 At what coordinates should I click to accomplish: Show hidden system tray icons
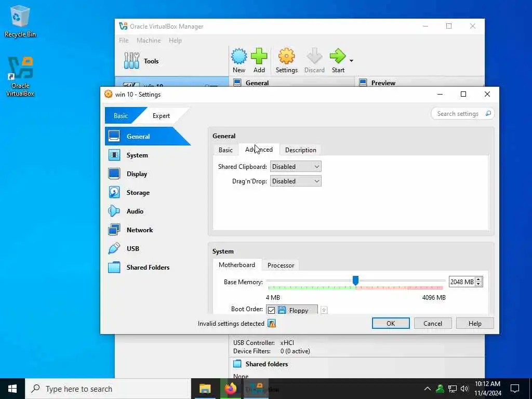(428, 389)
